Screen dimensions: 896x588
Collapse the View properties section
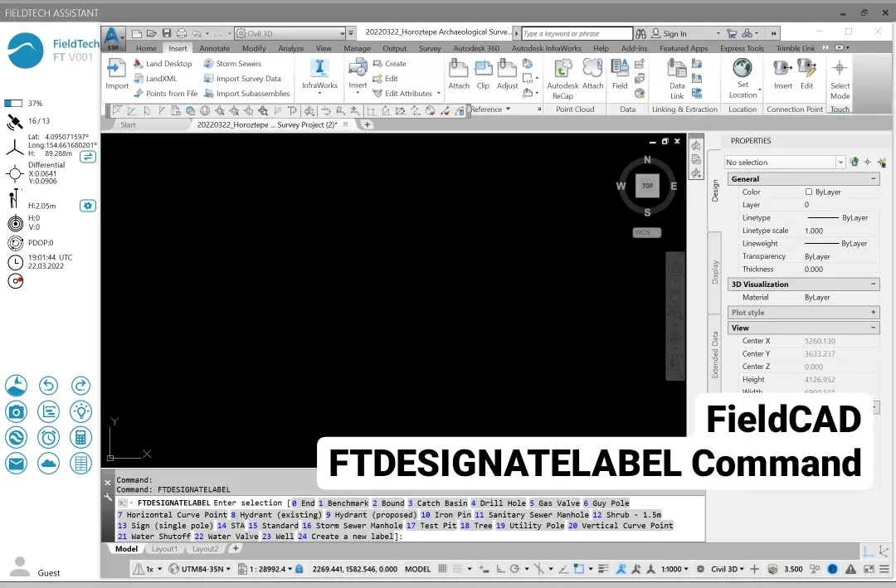[x=873, y=328]
